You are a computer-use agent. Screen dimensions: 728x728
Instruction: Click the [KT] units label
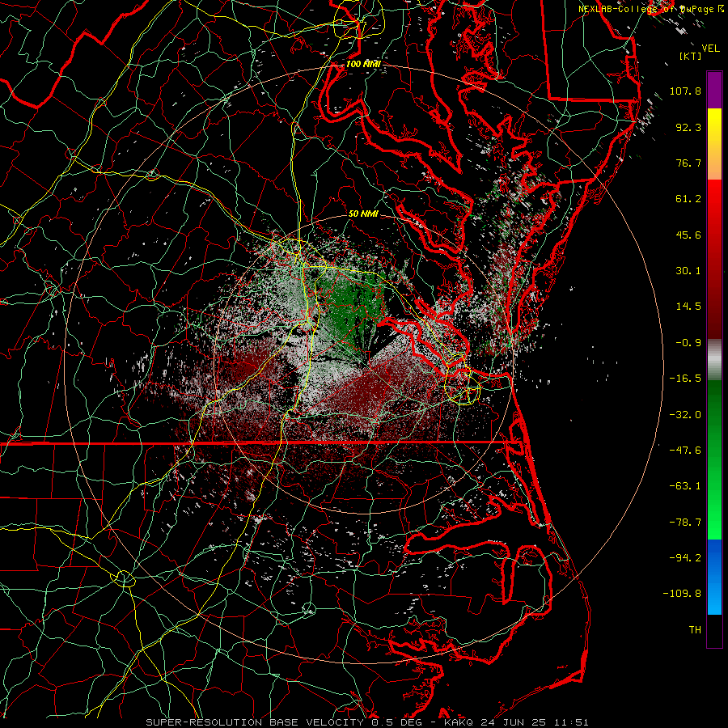tap(691, 56)
